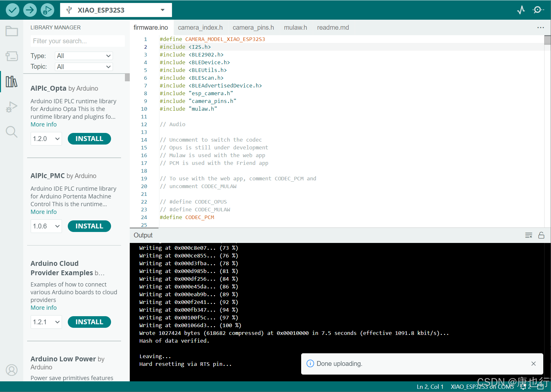Image resolution: width=551 pixels, height=392 pixels.
Task: Click the Hash of data verified output line
Action: (174, 341)
